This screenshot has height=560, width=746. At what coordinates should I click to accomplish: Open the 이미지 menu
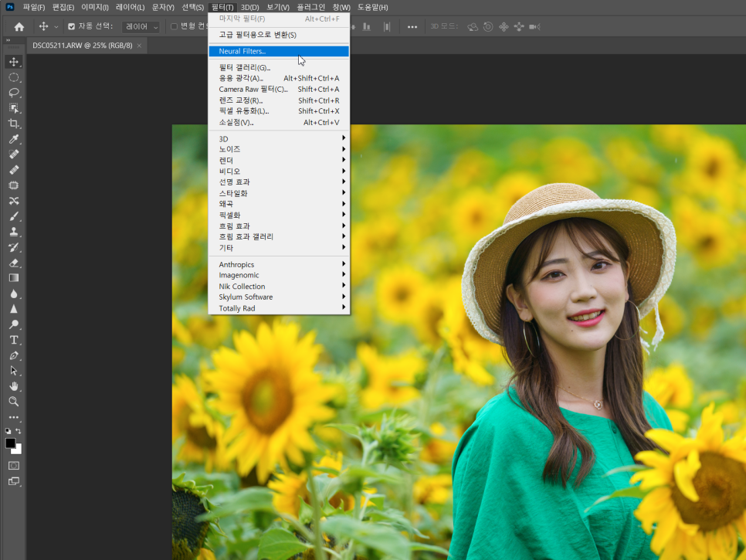point(95,7)
